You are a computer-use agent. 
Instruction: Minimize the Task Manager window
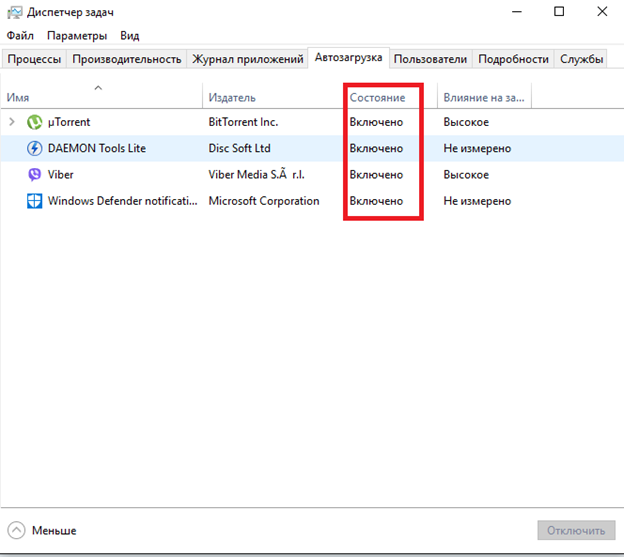pyautogui.click(x=517, y=12)
